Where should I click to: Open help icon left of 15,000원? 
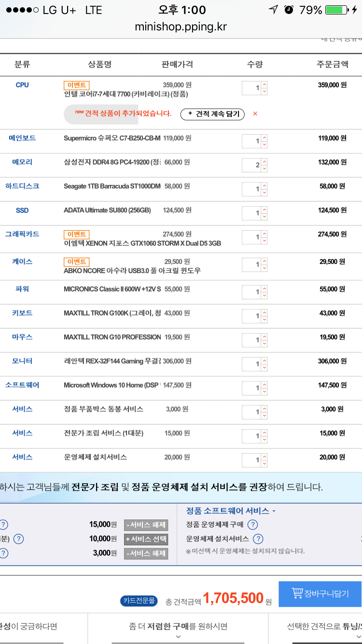click(x=3, y=525)
